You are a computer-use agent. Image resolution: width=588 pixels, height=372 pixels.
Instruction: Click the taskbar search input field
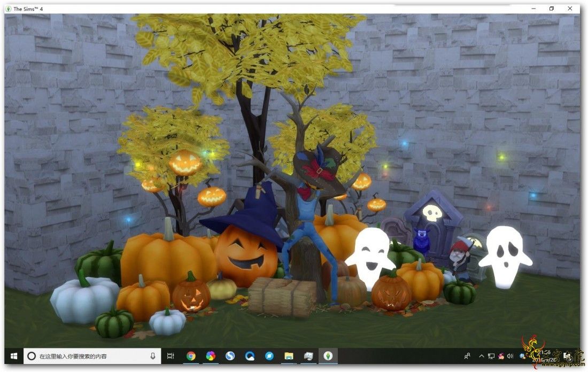[x=92, y=356]
